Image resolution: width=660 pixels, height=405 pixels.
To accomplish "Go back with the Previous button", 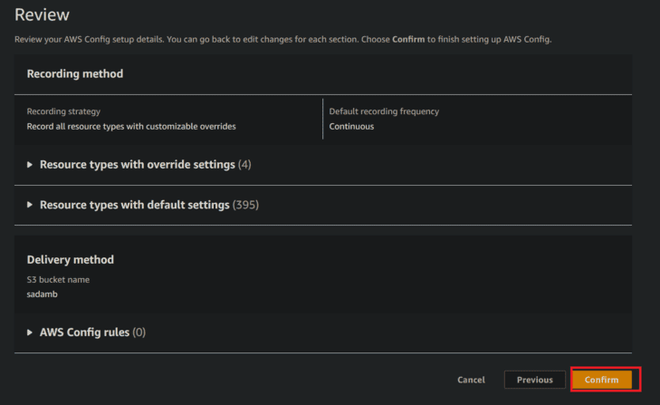I will click(535, 380).
